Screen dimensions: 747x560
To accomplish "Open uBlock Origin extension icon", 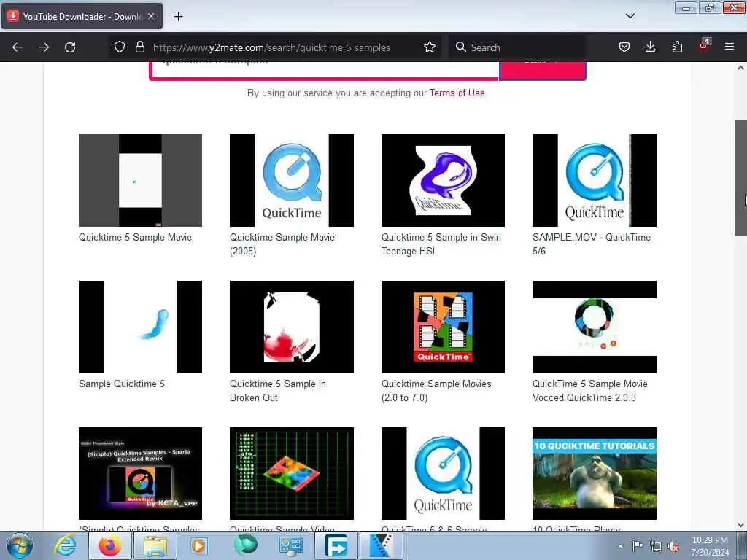I will (x=704, y=46).
